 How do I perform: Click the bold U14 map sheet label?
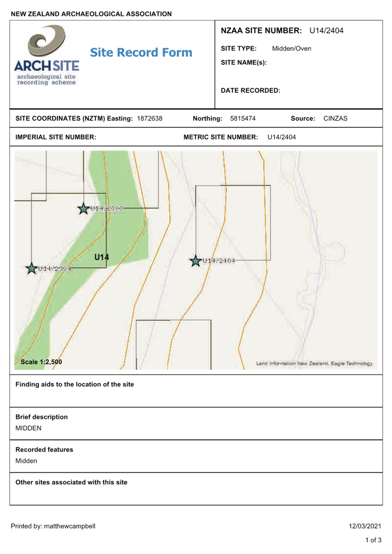point(102,257)
